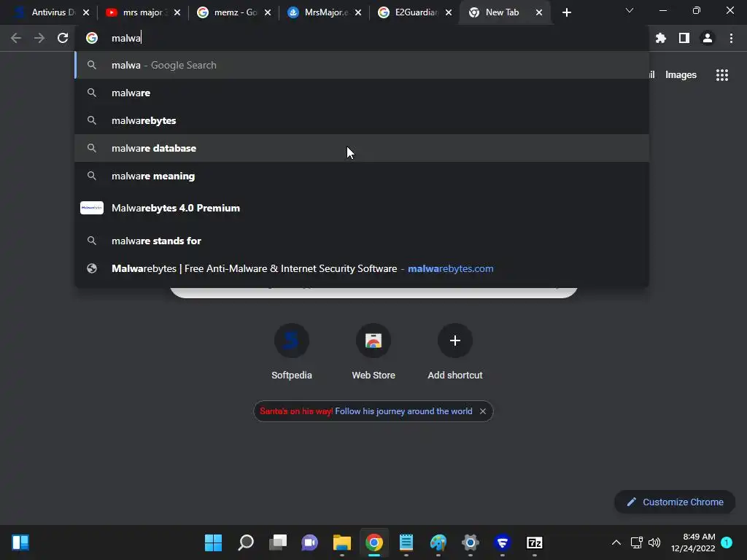Close the E2Guardian tab
The width and height of the screenshot is (747, 560).
[x=449, y=12]
